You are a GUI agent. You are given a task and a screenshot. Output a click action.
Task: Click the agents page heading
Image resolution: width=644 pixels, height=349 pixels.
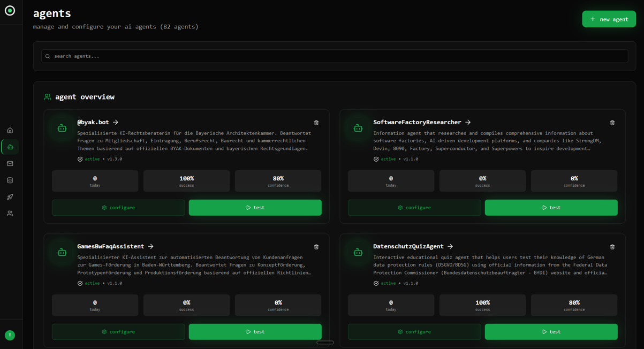(x=52, y=13)
